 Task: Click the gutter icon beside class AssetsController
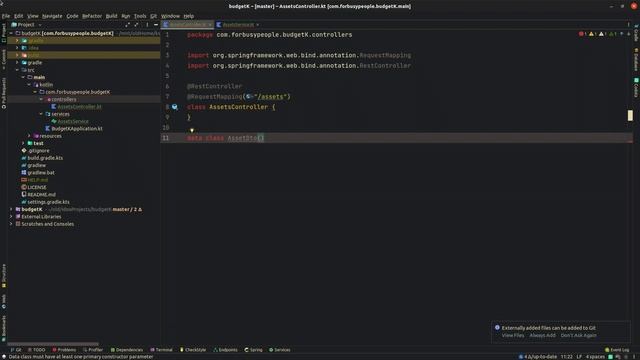point(175,107)
